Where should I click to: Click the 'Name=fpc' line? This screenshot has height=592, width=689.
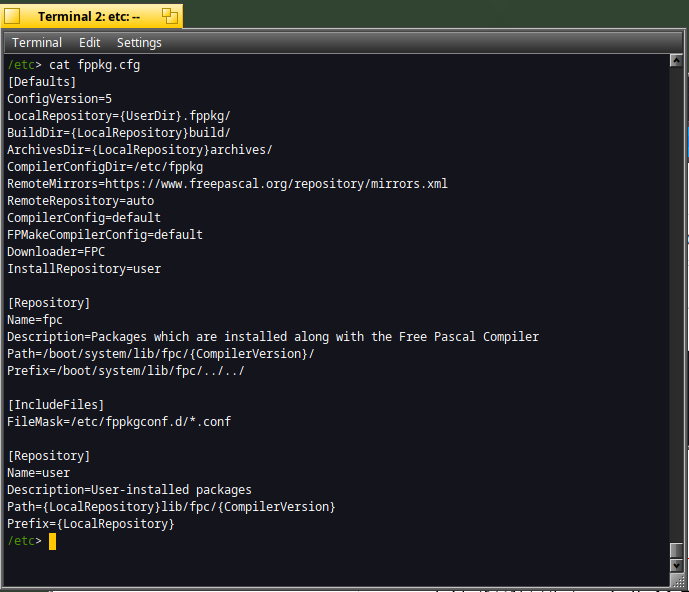coord(35,320)
